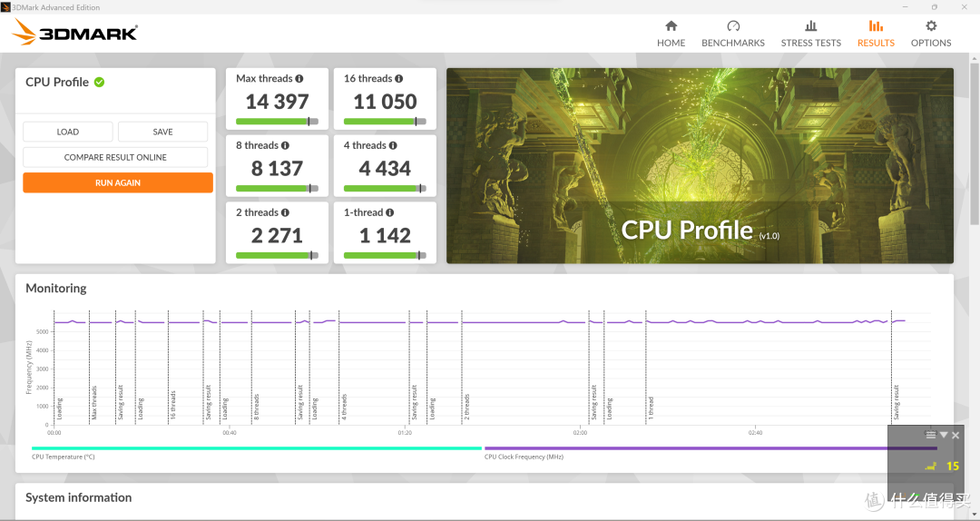Click the 16 threads score 11 050
980x521 pixels.
pyautogui.click(x=385, y=102)
